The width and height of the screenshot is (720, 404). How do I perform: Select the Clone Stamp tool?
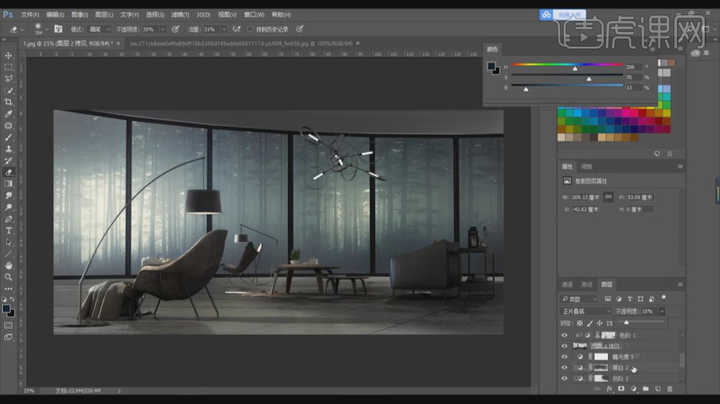(x=8, y=149)
